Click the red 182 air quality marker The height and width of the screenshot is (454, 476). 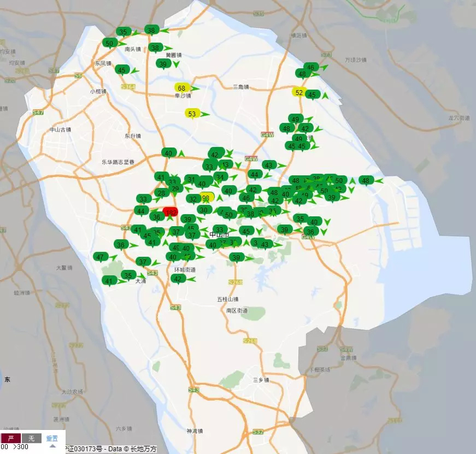171,212
